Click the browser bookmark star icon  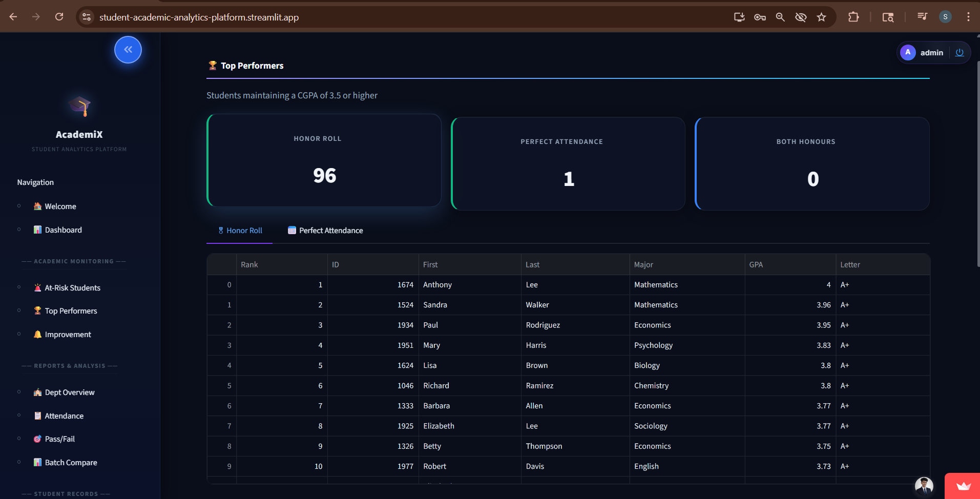tap(822, 17)
